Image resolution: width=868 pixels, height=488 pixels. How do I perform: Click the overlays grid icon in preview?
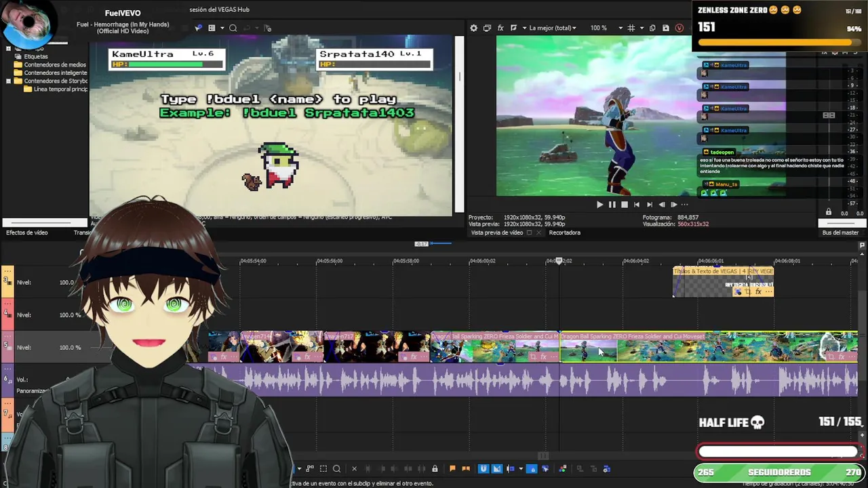(x=631, y=28)
